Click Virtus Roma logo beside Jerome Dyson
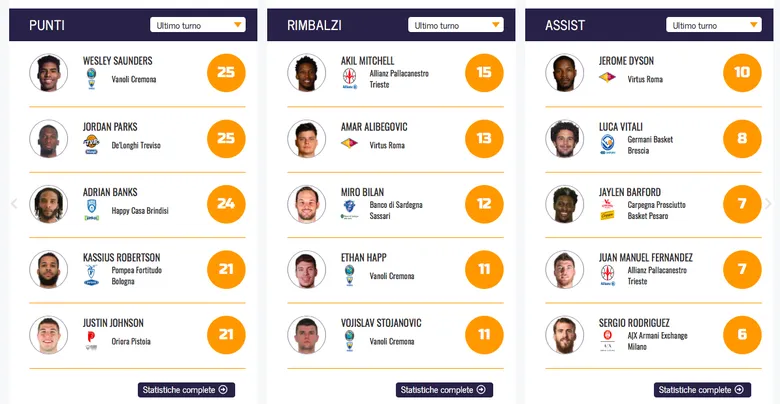The height and width of the screenshot is (404, 780). [607, 78]
